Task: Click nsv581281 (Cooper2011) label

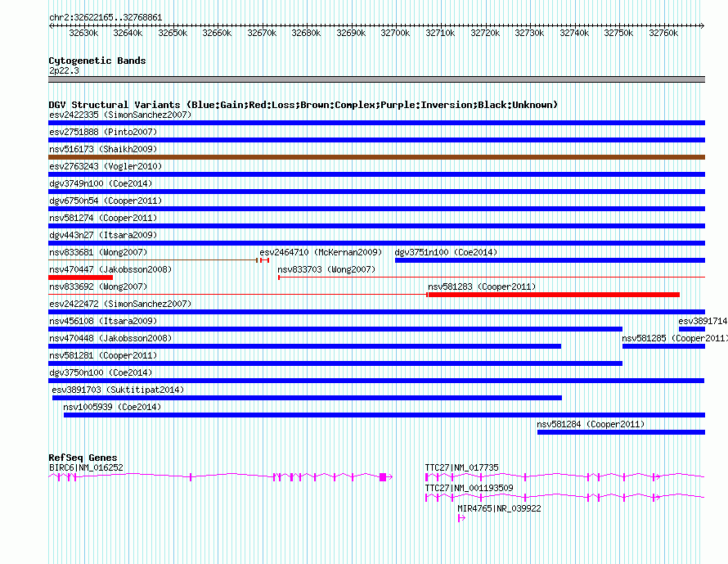Action: coord(103,355)
